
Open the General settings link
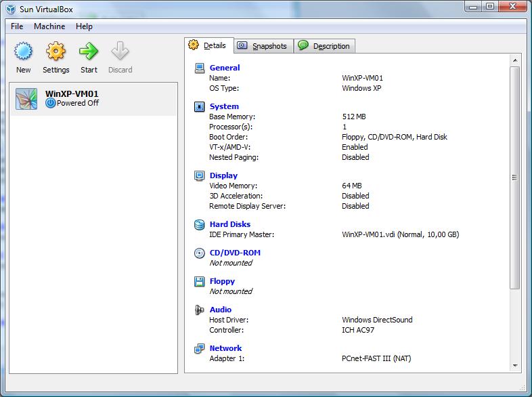pyautogui.click(x=225, y=68)
